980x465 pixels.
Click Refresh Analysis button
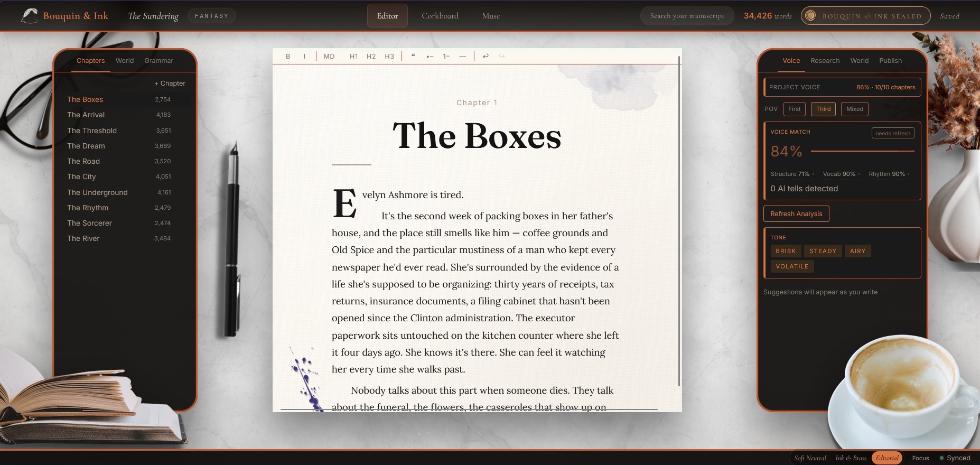[796, 214]
